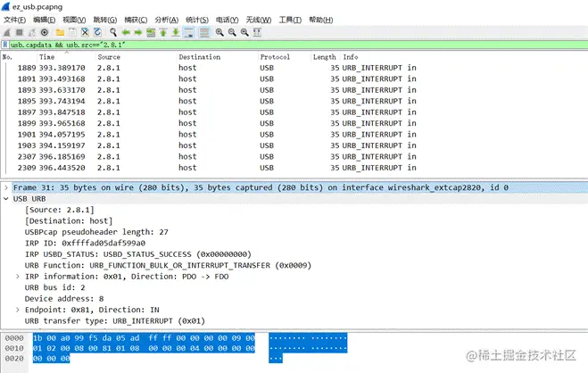This screenshot has height=373, width=588.
Task: Toggle auto-scroll during live capture
Action: [188, 33]
